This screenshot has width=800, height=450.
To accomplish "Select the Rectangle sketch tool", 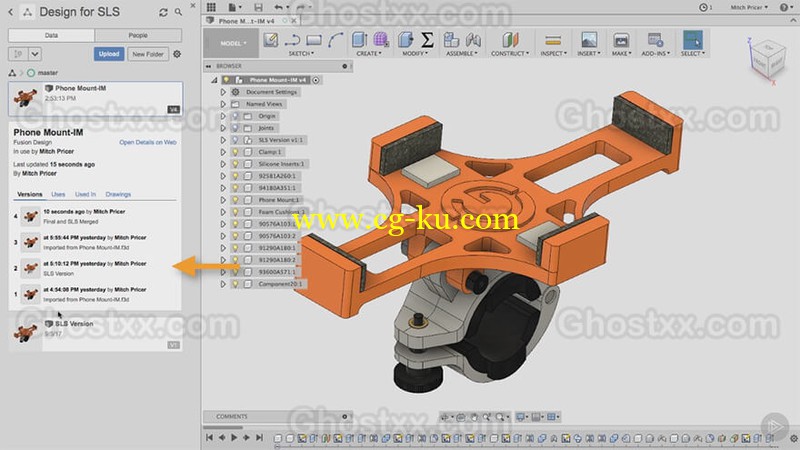I will click(x=314, y=40).
